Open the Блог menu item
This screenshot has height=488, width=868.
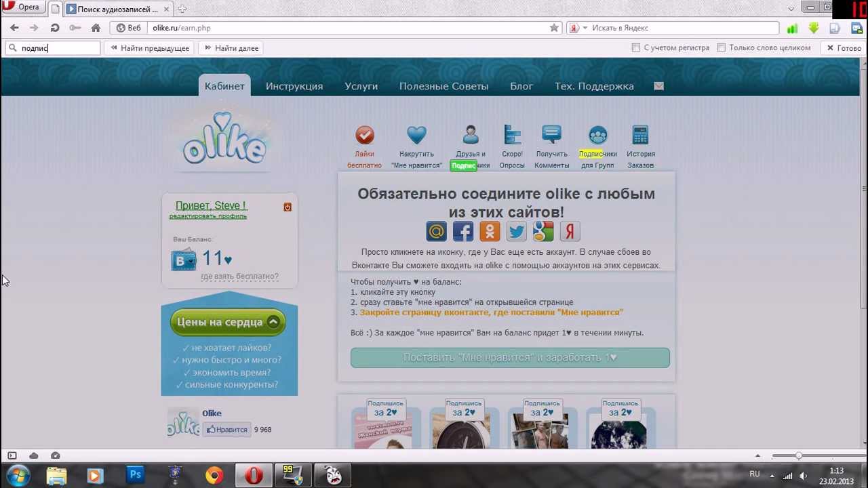[x=521, y=86]
